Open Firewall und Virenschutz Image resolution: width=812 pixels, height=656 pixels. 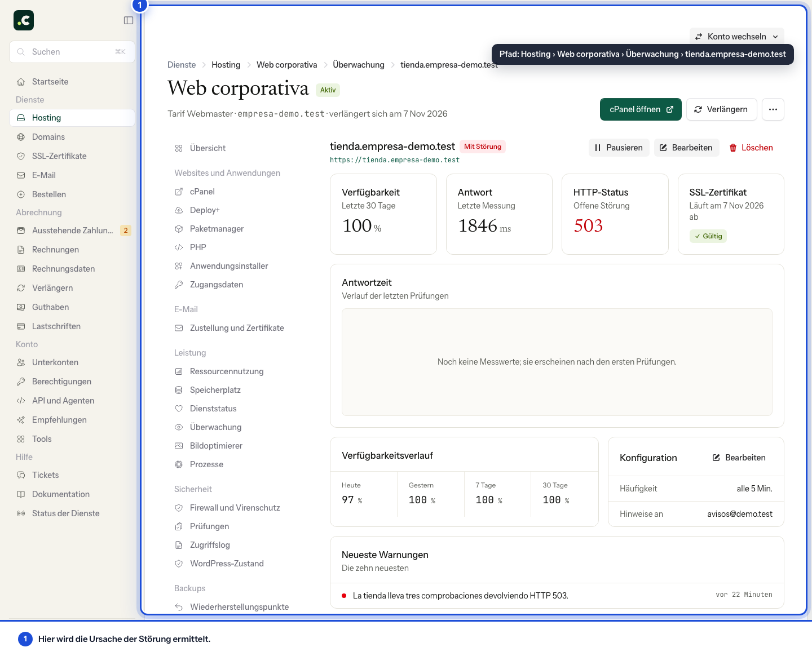tap(241, 508)
